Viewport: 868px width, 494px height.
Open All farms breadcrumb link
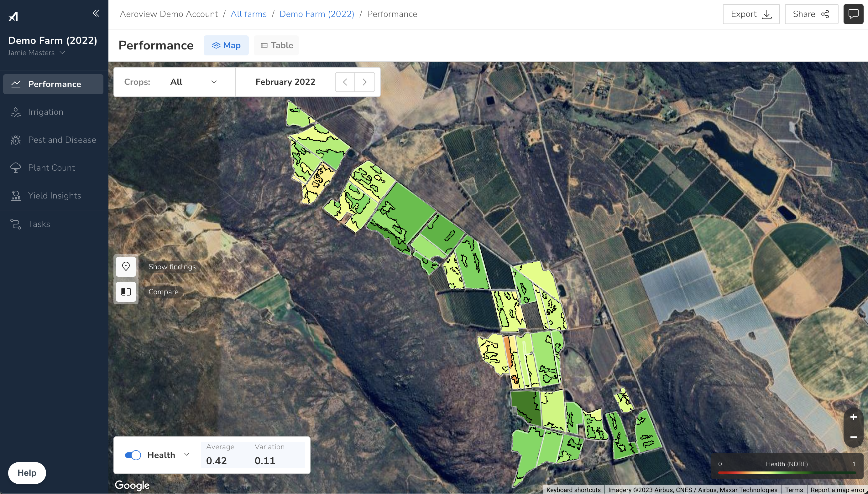click(248, 14)
